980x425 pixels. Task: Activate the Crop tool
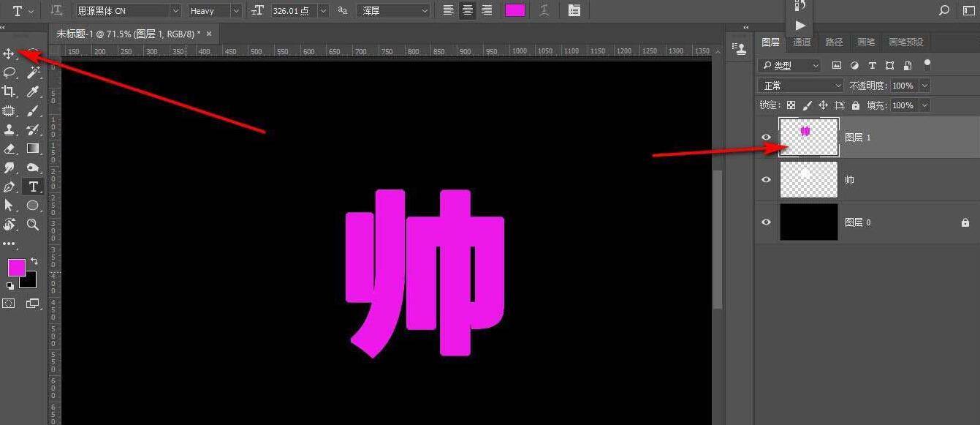[10, 91]
